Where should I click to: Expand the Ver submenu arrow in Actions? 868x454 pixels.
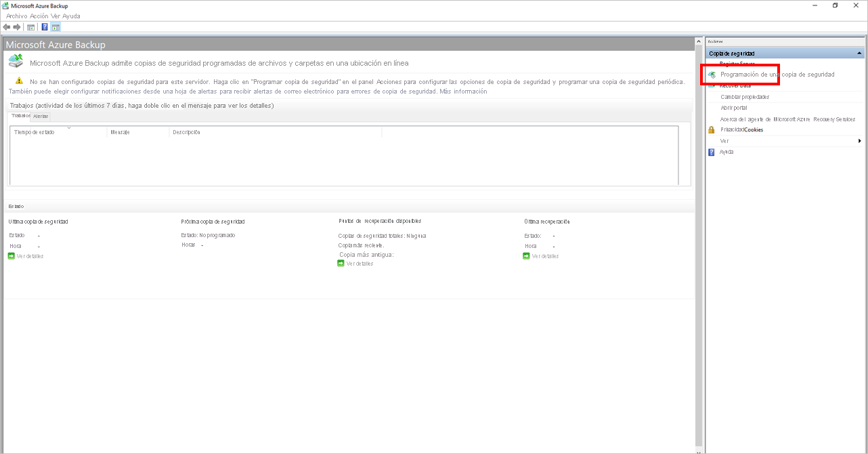[860, 141]
